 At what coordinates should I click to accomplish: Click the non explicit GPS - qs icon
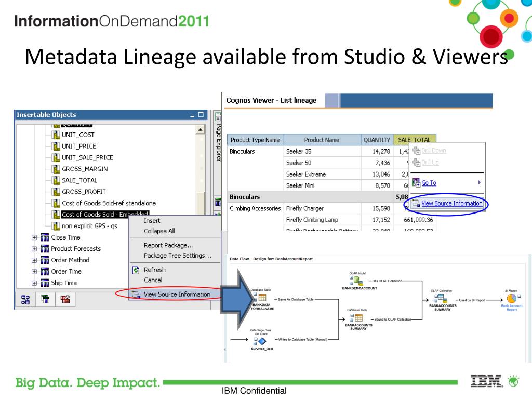(x=56, y=225)
